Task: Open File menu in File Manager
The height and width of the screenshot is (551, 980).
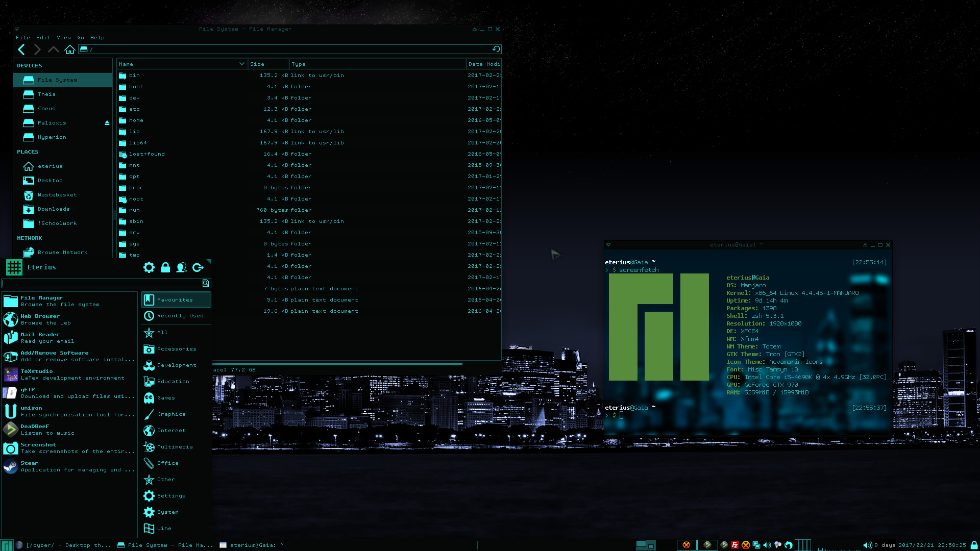Action: click(23, 38)
